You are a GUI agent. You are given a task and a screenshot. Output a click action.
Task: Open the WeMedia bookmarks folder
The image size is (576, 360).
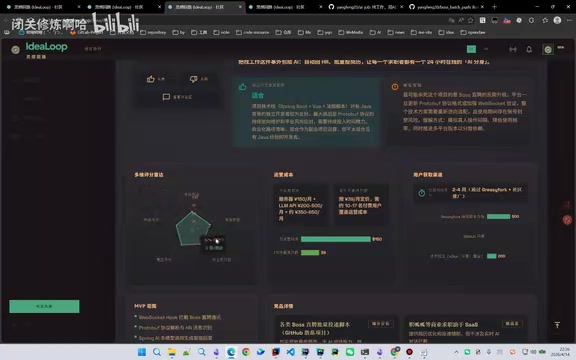point(351,32)
